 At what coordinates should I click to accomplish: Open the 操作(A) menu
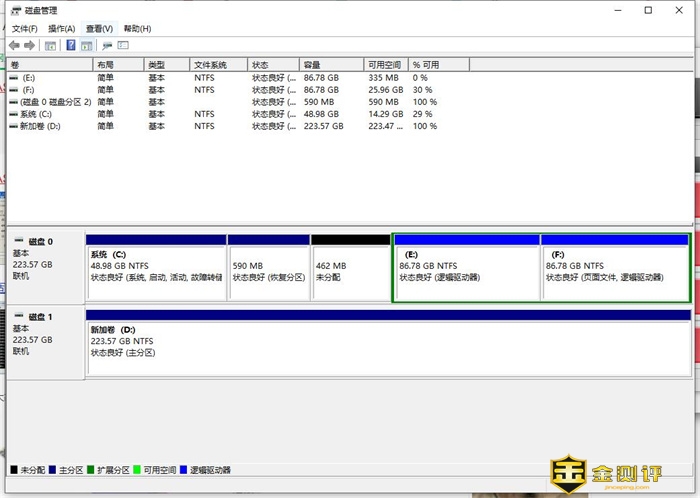pos(61,29)
